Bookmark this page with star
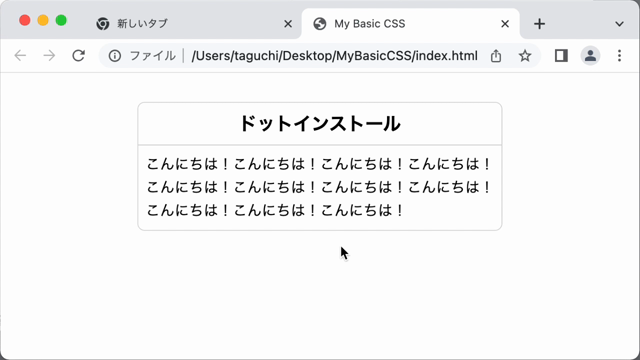Image resolution: width=640 pixels, height=360 pixels. click(x=525, y=56)
